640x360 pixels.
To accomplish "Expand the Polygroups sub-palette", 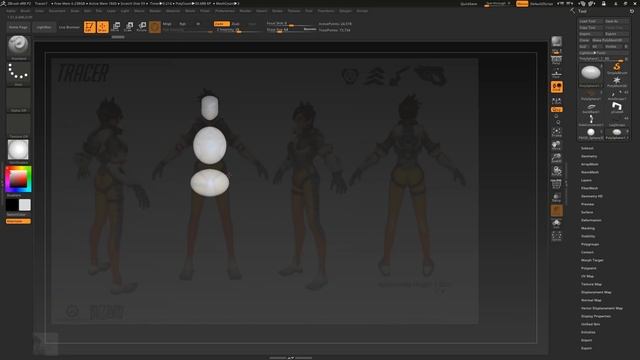I will 590,244.
